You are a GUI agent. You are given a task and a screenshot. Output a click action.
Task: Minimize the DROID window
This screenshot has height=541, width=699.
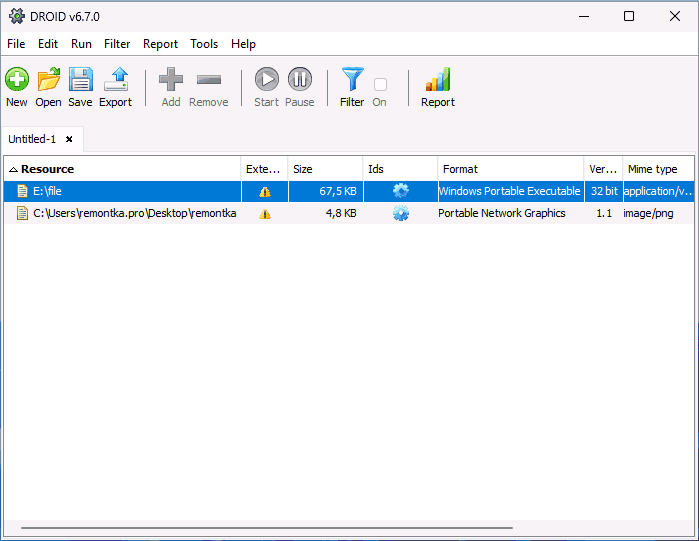coord(584,16)
